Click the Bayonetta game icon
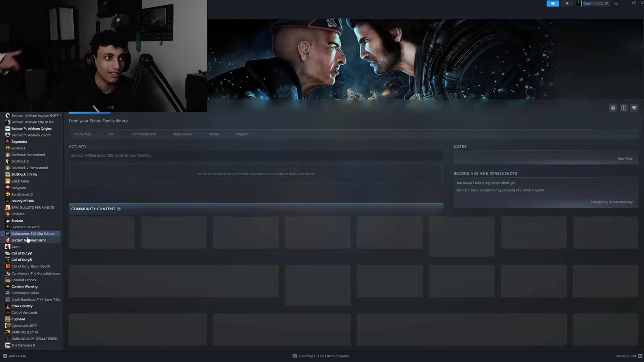This screenshot has height=362, width=644. coord(8,142)
